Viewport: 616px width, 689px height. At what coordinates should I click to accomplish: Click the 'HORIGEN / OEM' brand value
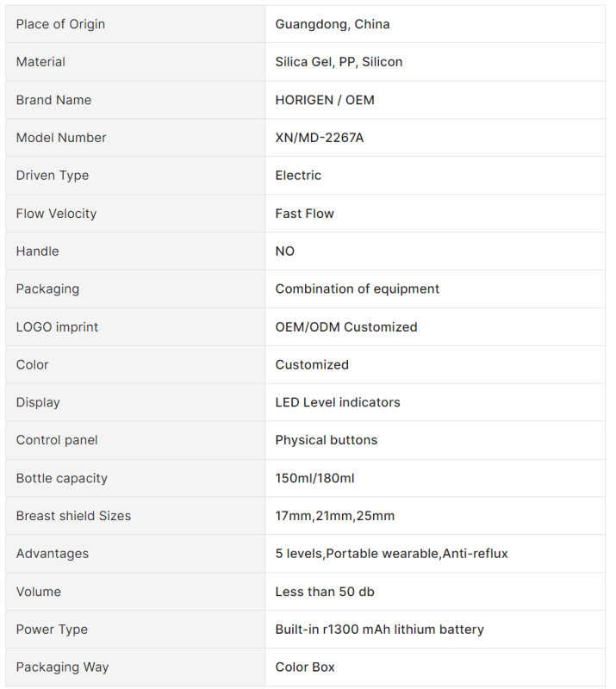(325, 100)
